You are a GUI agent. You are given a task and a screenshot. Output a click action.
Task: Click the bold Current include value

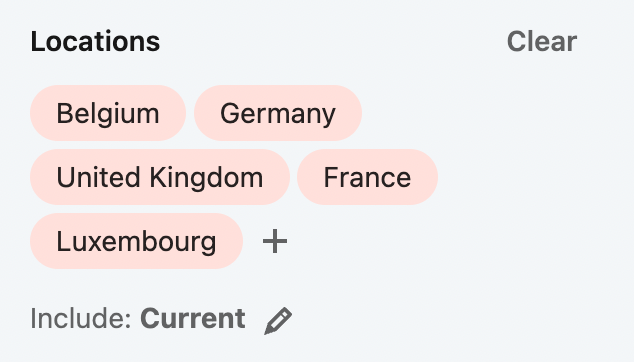pos(192,319)
